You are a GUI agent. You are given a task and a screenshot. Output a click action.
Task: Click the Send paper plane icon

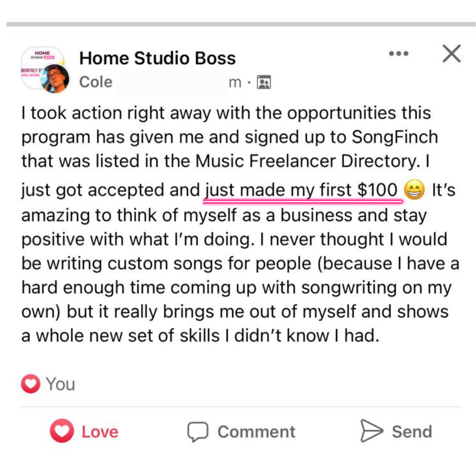[371, 431]
